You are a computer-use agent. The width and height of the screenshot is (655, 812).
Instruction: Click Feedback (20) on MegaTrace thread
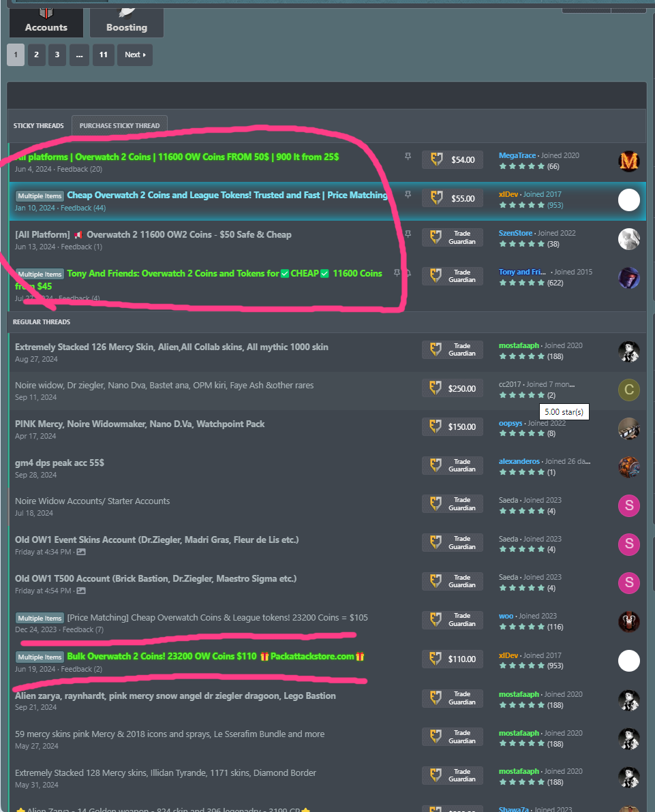pos(80,170)
